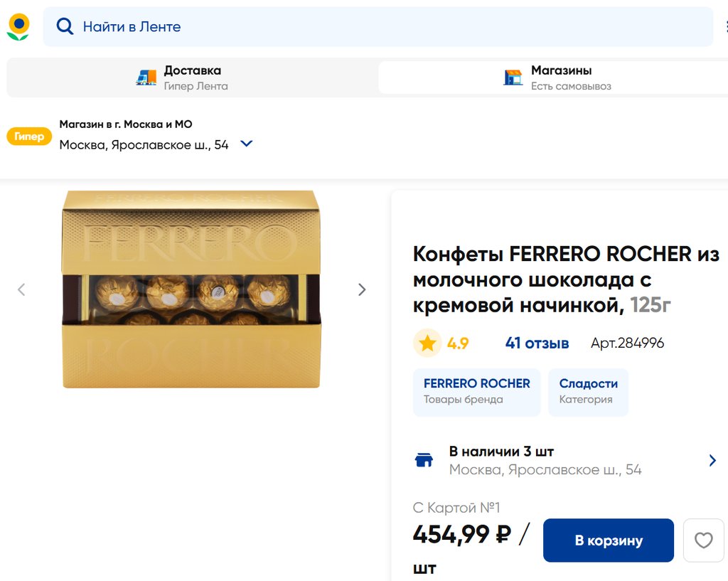Open store selector Москва, Ярославское ш., 54
Screen dimensions: 728x581
click(x=144, y=144)
